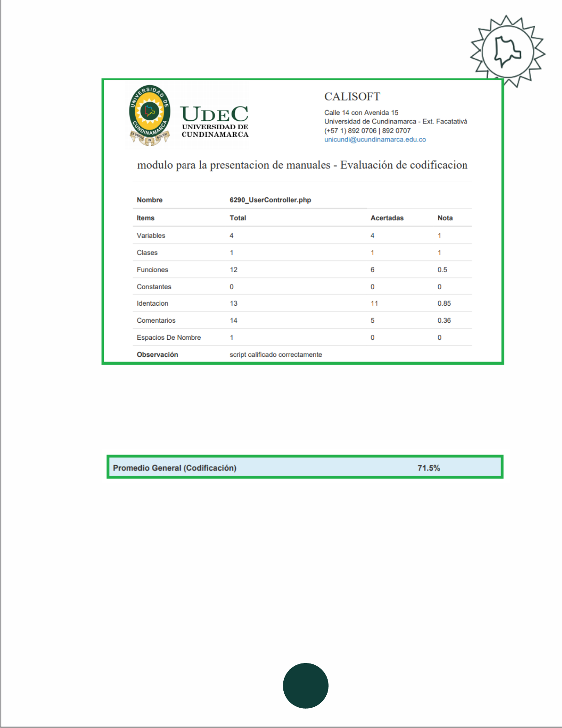Click the Observación label

pos(157,355)
